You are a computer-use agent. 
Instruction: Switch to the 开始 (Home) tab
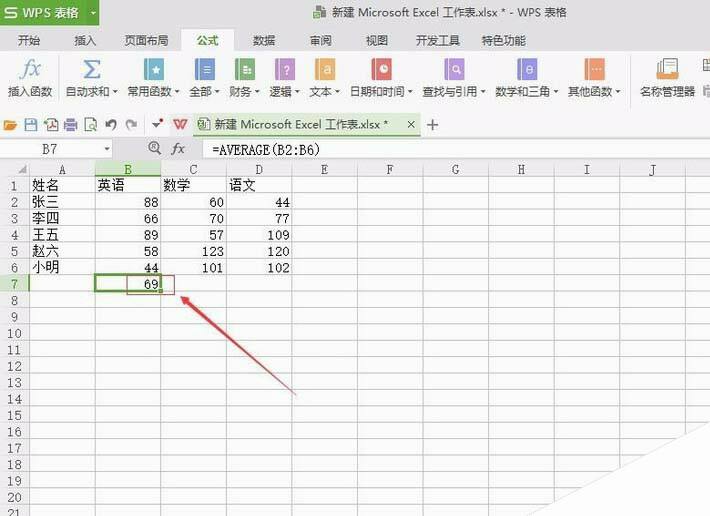click(29, 41)
